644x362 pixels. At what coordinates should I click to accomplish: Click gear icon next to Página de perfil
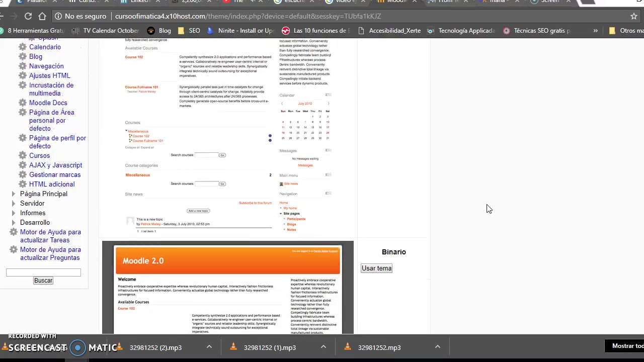point(23,138)
